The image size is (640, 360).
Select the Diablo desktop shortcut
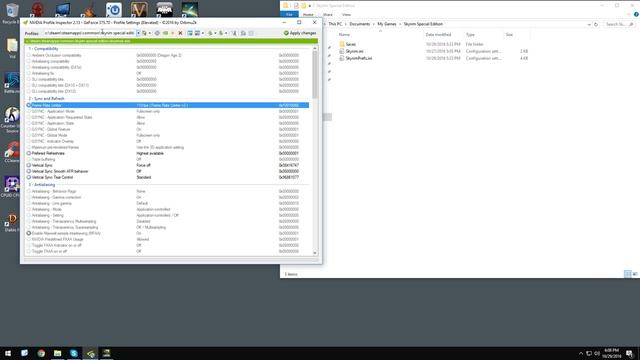tap(12, 222)
